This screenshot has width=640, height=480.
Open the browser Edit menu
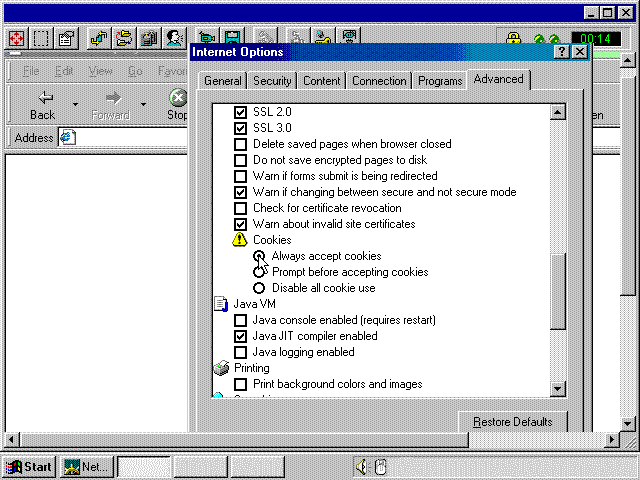pyautogui.click(x=64, y=71)
